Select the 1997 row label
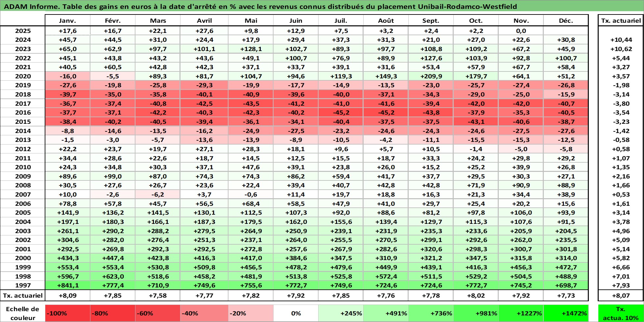This screenshot has height=322, width=644. pos(23,285)
